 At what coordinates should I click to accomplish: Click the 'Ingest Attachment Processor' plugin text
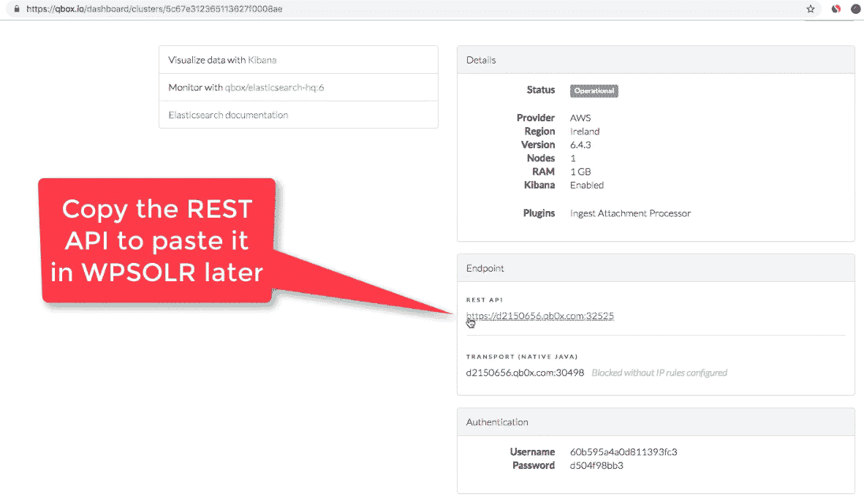pos(630,213)
